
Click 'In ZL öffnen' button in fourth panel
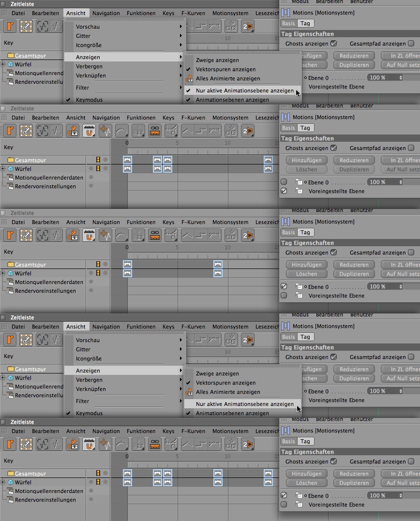(x=401, y=369)
